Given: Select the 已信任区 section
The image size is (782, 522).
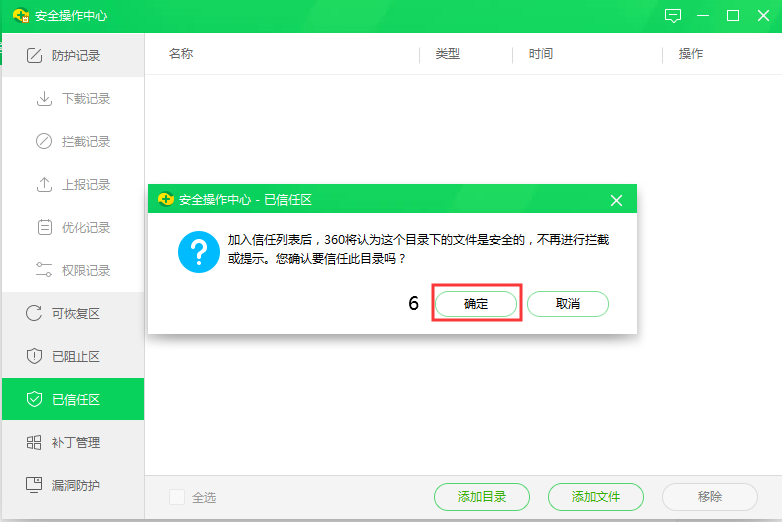Looking at the screenshot, I should 73,399.
